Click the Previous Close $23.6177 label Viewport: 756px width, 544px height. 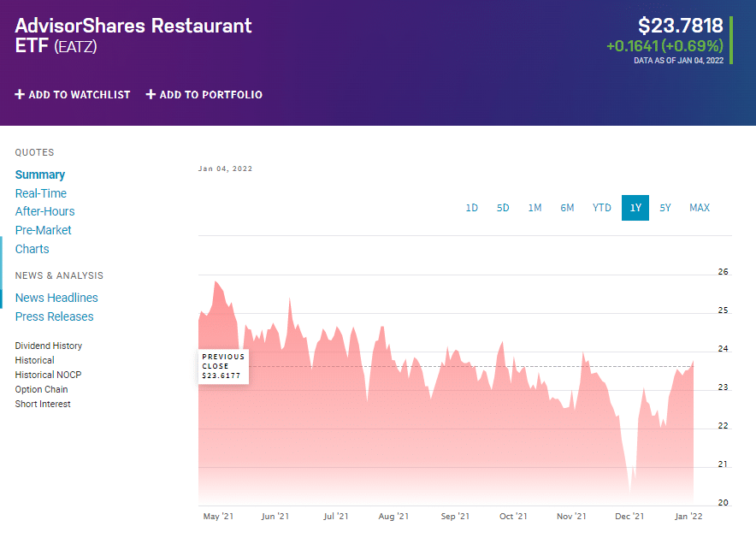(223, 366)
